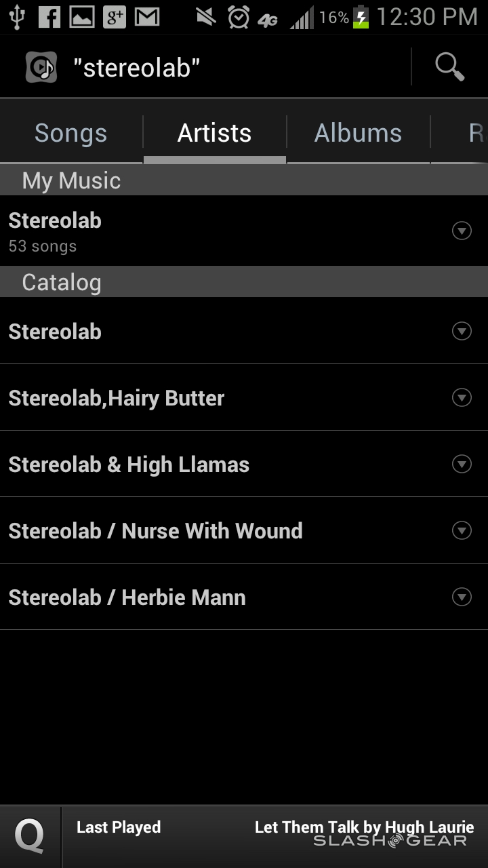Image resolution: width=488 pixels, height=868 pixels.
Task: Open the Gmail notification icon
Action: [147, 16]
